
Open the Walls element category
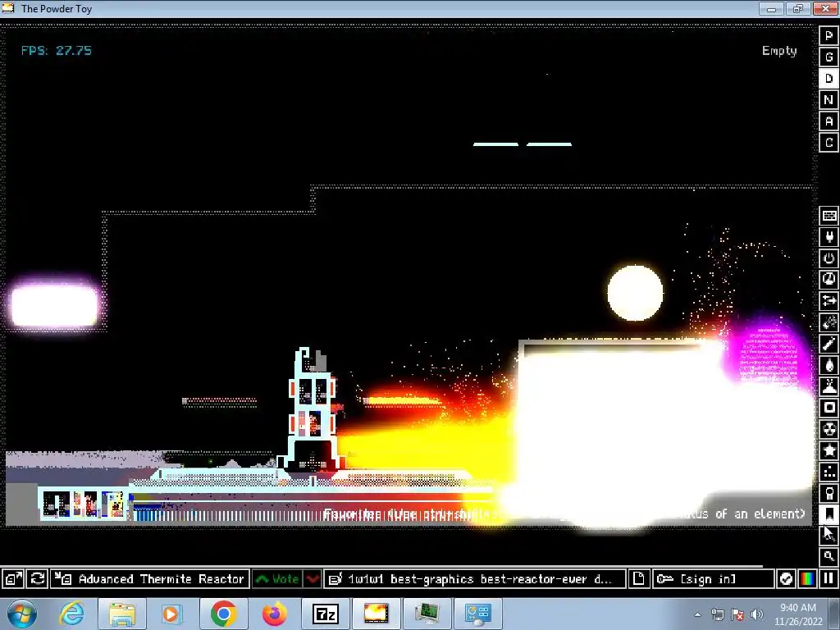tap(829, 216)
